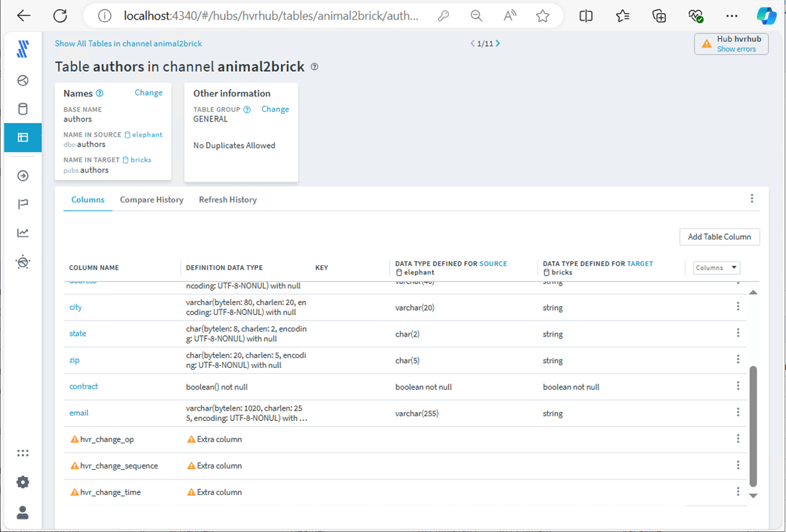Add page to favorites with star icon
This screenshot has height=532, width=786.
[x=542, y=16]
